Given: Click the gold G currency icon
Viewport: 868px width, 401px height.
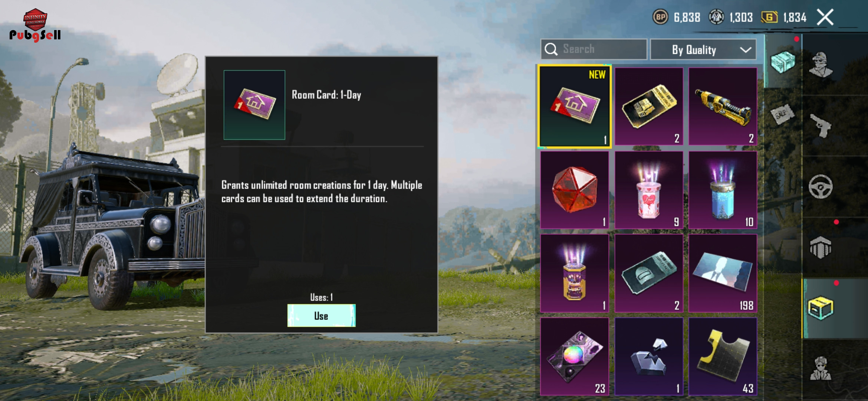Looking at the screenshot, I should 769,17.
